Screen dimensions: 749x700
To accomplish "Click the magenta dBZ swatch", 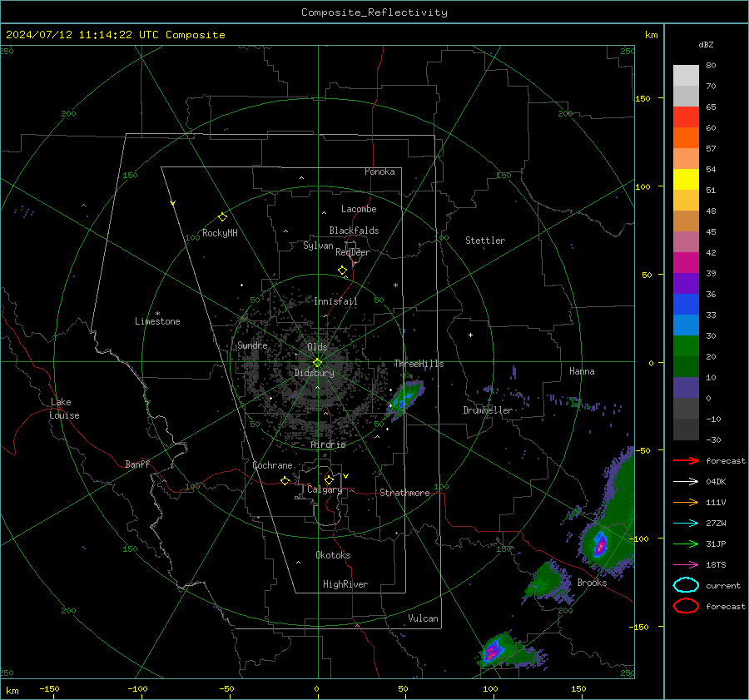I will point(686,263).
